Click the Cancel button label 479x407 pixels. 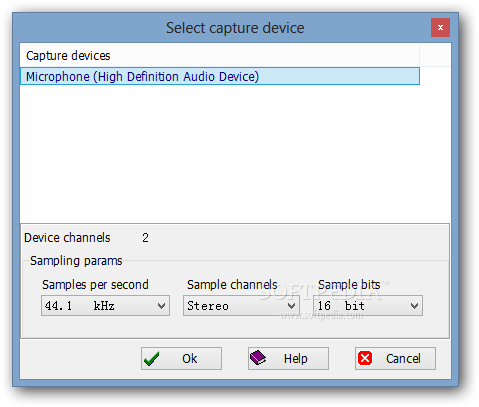coord(403,359)
